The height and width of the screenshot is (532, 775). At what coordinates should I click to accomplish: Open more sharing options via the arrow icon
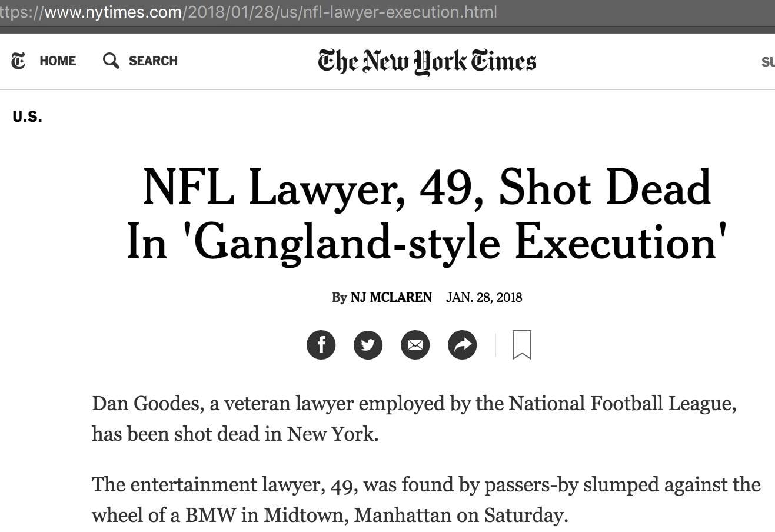click(x=462, y=345)
